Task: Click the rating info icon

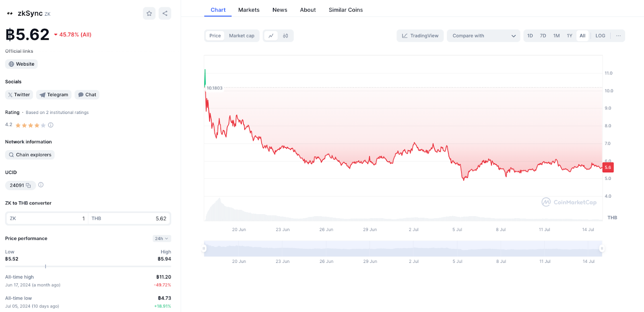Action: (x=51, y=125)
